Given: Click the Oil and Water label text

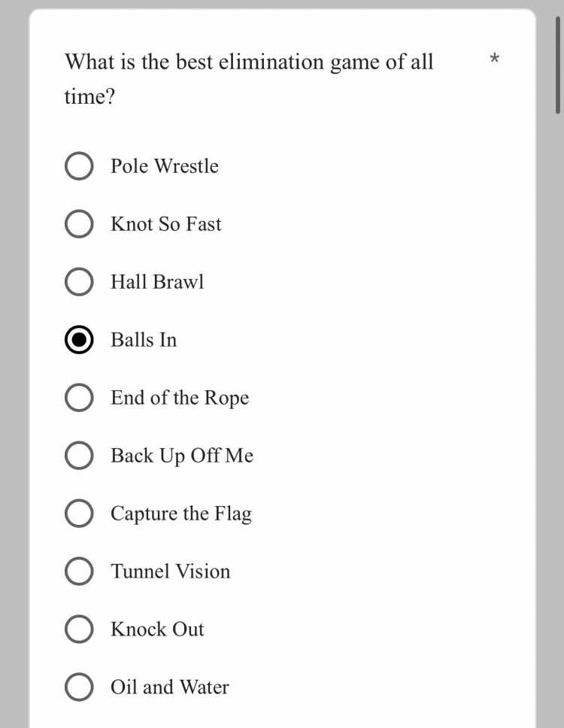Looking at the screenshot, I should point(169,687).
